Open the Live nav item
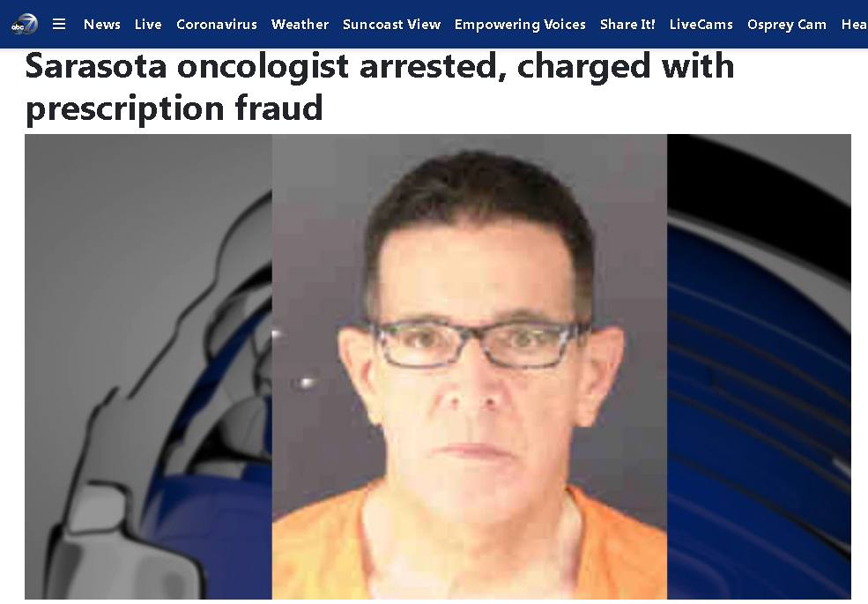This screenshot has height=604, width=868. 148,25
